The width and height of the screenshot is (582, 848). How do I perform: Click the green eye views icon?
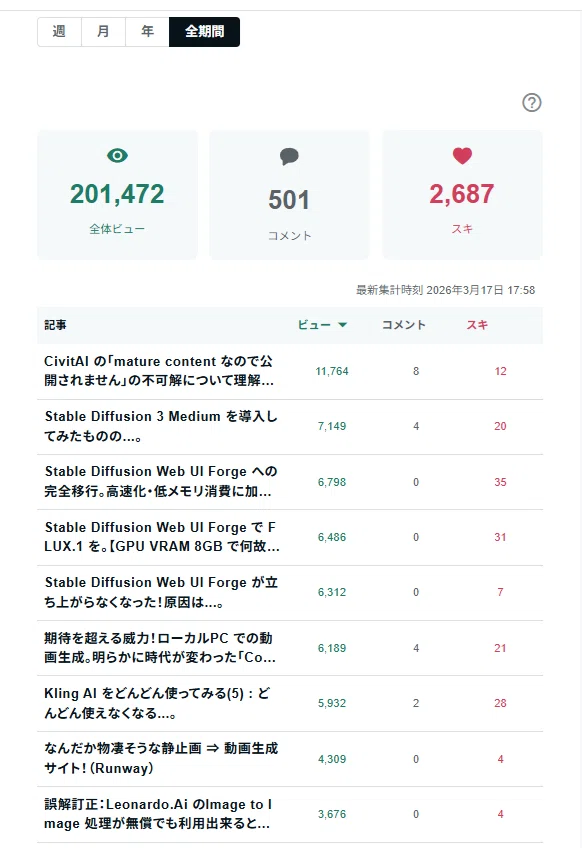coord(117,156)
